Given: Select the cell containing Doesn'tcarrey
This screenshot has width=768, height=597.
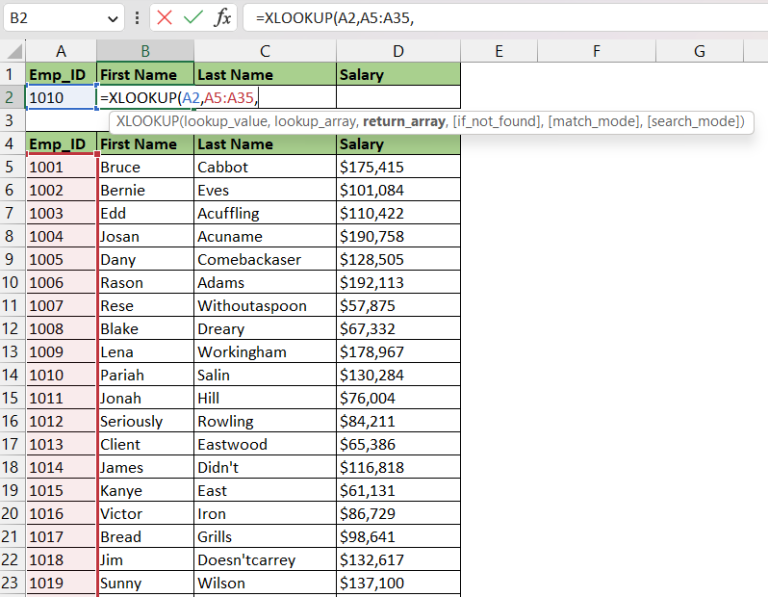Looking at the screenshot, I should pyautogui.click(x=265, y=560).
